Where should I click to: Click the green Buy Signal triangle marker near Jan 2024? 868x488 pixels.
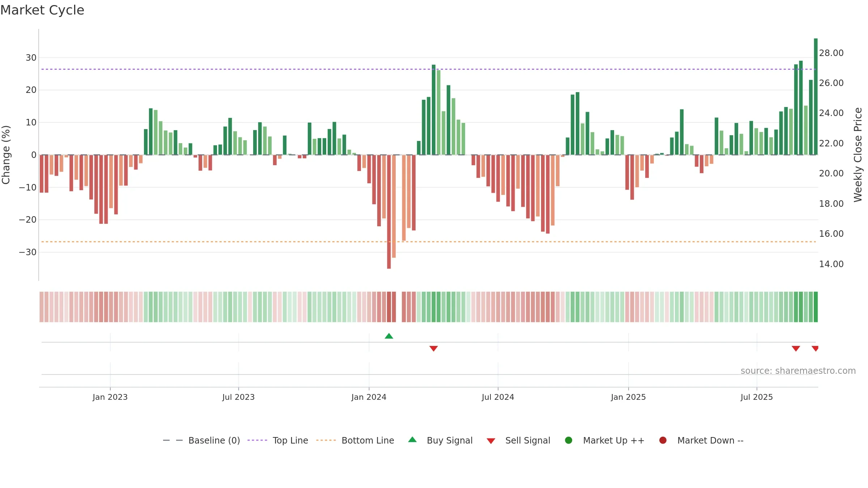(389, 336)
